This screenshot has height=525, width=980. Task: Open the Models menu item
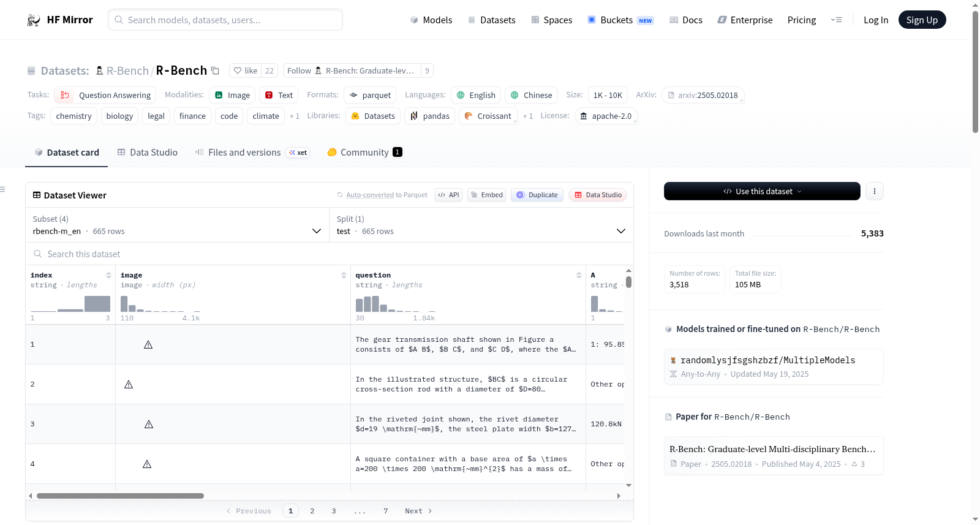(x=431, y=20)
